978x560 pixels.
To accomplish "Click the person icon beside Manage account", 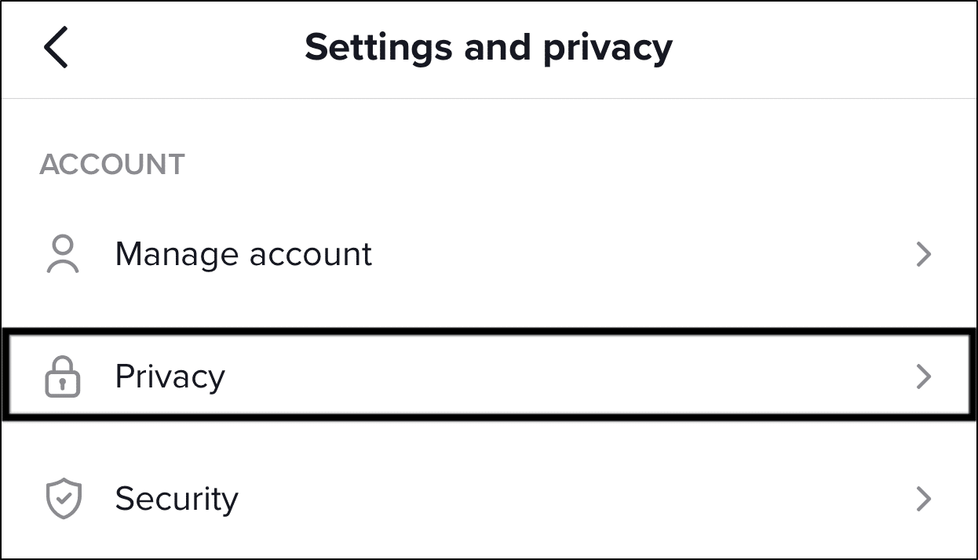I will point(63,254).
